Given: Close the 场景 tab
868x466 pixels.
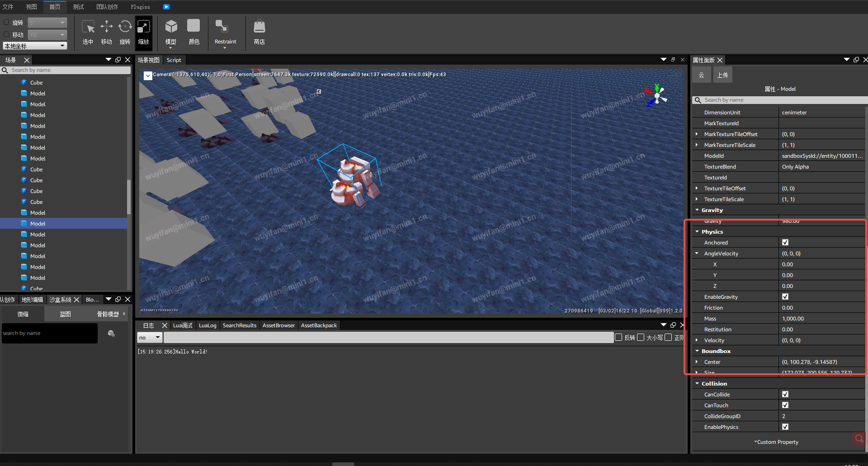Looking at the screenshot, I should (27, 60).
